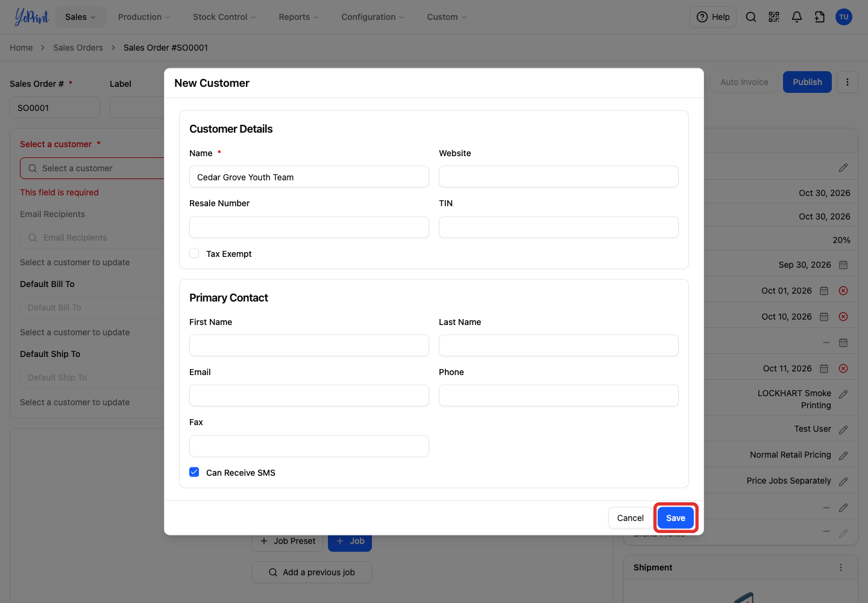Open the notifications bell icon
Image resolution: width=868 pixels, height=603 pixels.
tap(797, 17)
